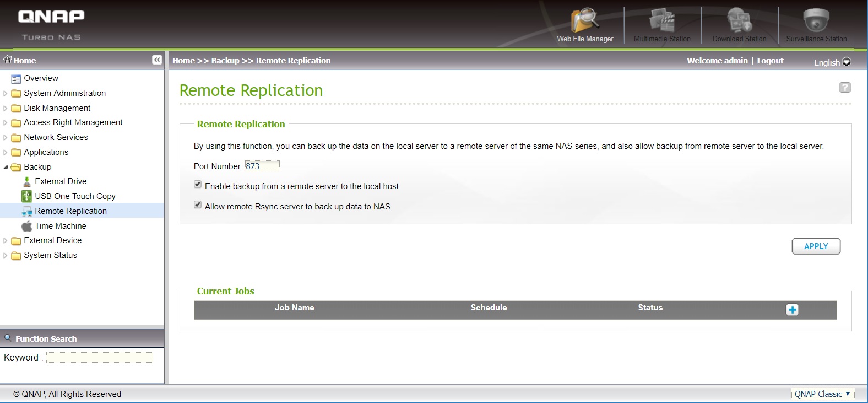Collapse sidebar with double-arrow icon
868x403 pixels.
[157, 60]
